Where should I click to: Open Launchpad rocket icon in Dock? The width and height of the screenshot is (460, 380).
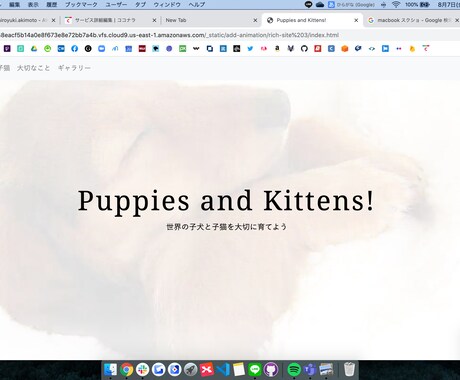pyautogui.click(x=191, y=369)
